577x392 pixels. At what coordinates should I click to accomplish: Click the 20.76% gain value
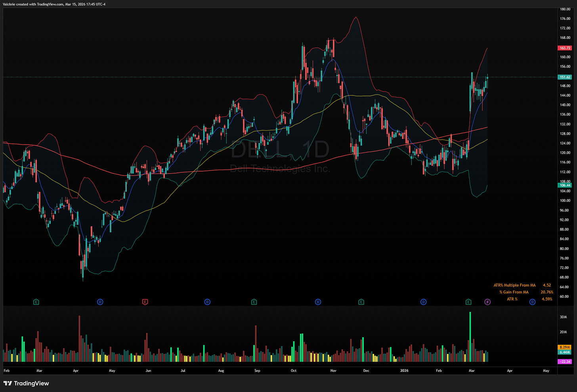tap(547, 292)
